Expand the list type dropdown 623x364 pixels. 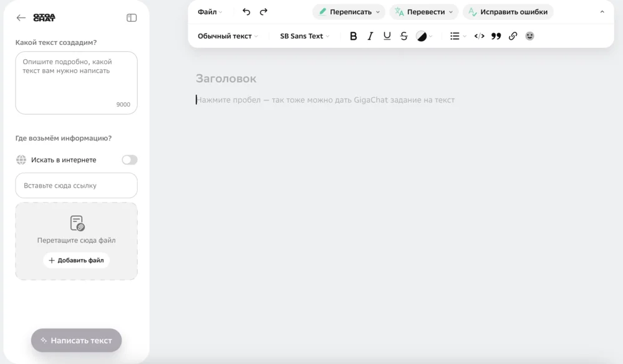(458, 36)
